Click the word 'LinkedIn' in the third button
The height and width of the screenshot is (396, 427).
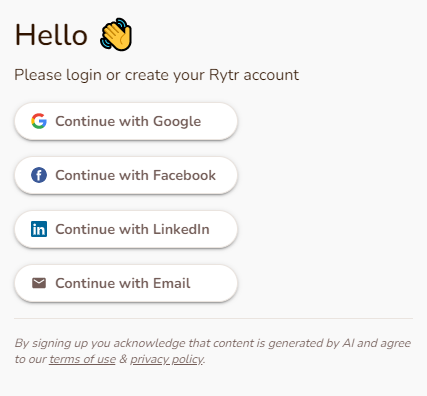click(x=181, y=229)
